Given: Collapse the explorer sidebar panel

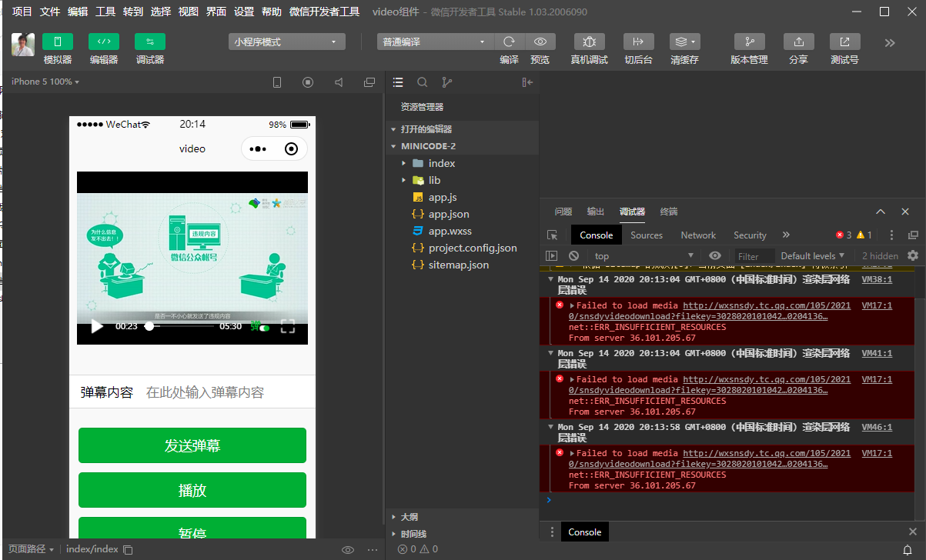Looking at the screenshot, I should pyautogui.click(x=527, y=82).
